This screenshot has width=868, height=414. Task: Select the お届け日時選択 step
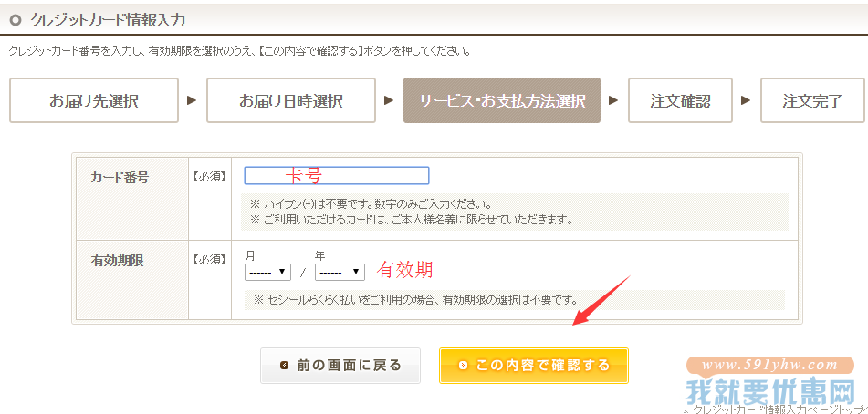290,100
